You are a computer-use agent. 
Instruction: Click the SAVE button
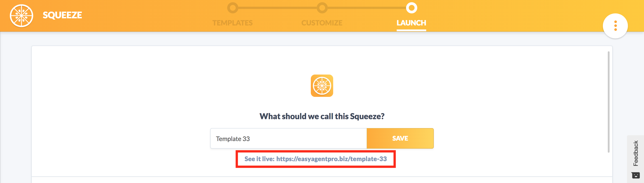[400, 138]
